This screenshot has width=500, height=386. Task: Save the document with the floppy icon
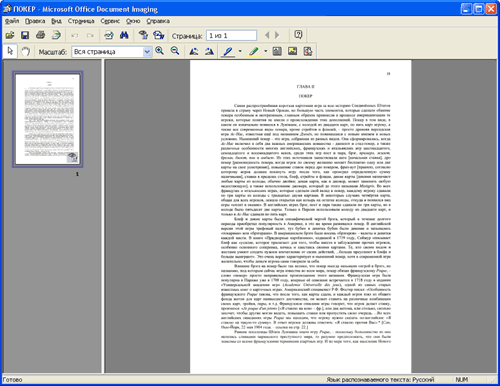(25, 35)
